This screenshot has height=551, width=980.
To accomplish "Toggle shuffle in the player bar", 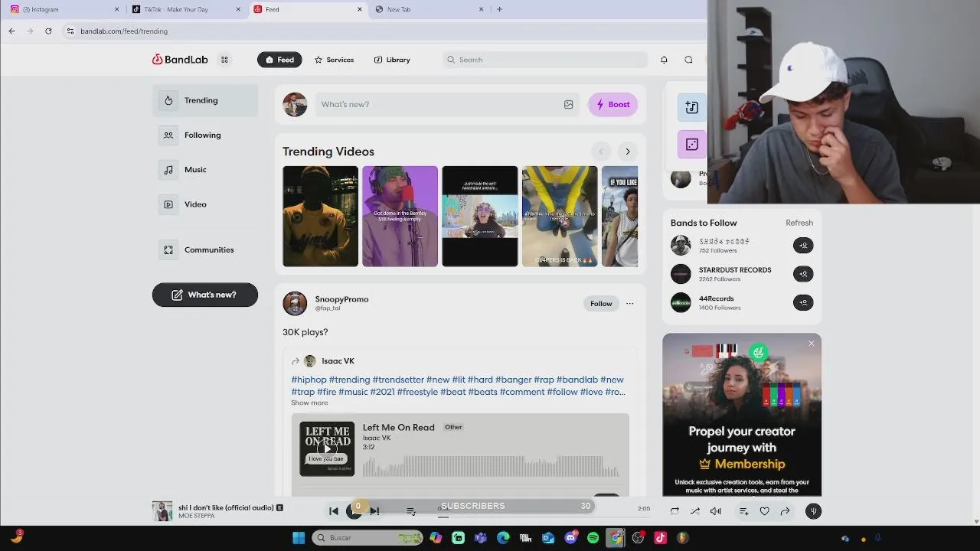I will coord(695,511).
